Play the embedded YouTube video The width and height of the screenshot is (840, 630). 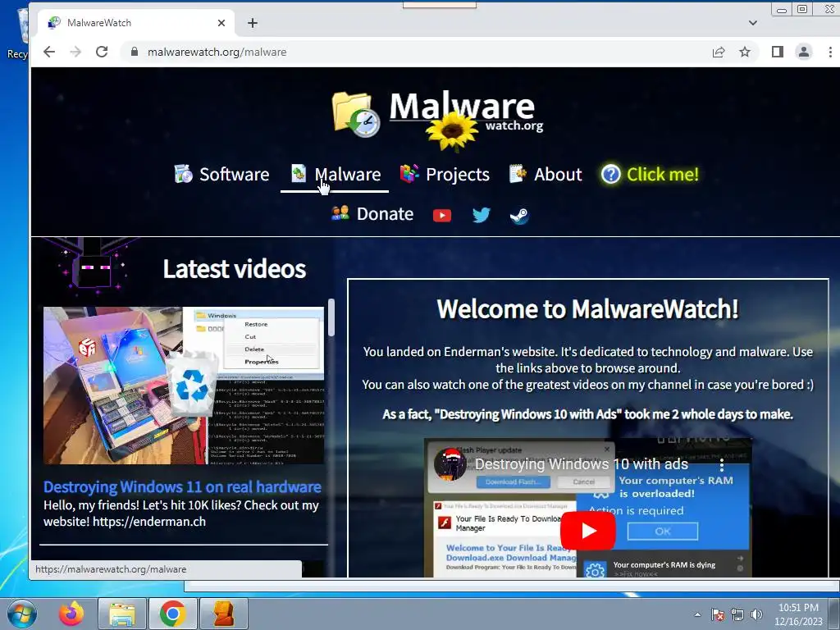587,531
